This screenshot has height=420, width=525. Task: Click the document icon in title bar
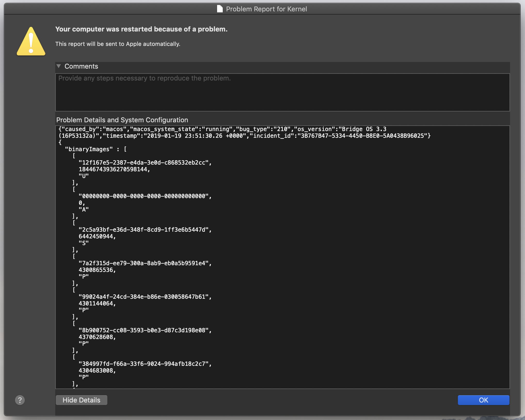[x=220, y=9]
